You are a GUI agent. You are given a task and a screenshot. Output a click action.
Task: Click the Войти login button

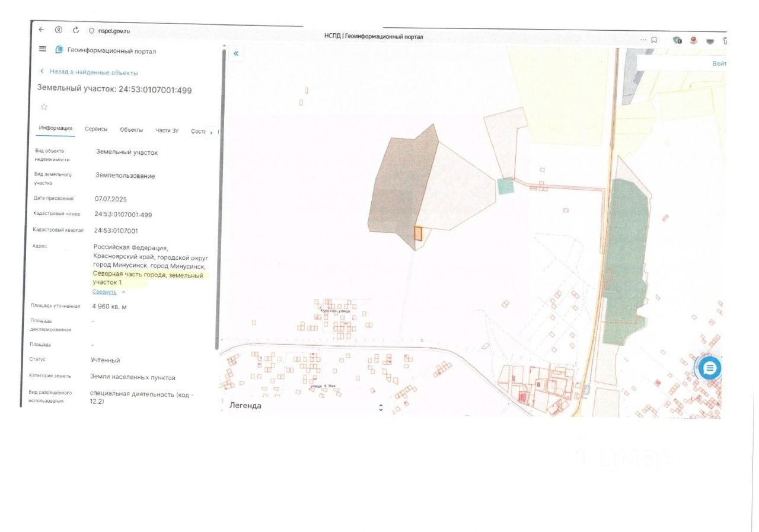[x=719, y=63]
